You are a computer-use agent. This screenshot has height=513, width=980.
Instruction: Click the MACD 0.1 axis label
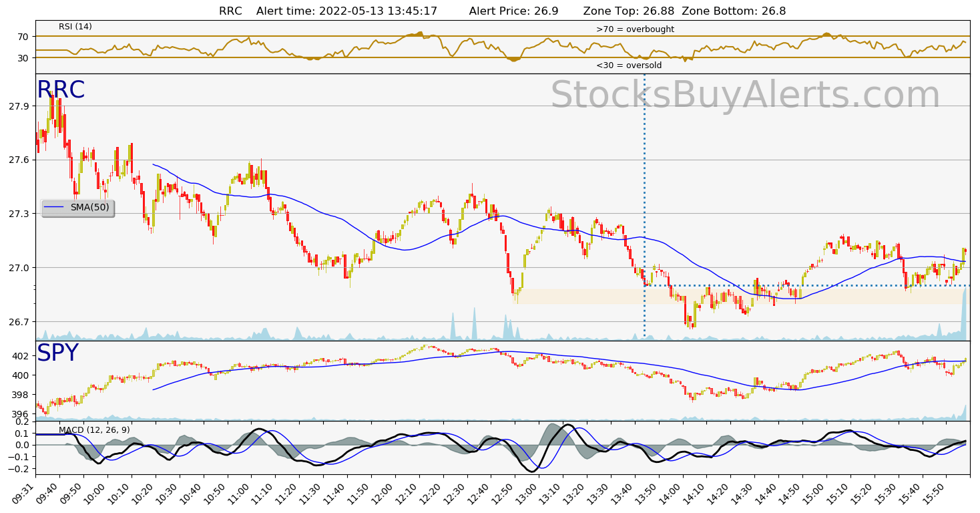pyautogui.click(x=21, y=434)
